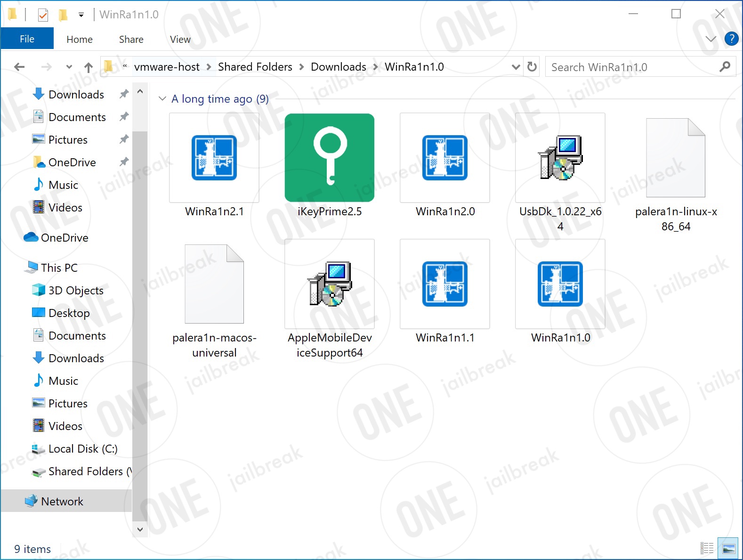The image size is (743, 560).
Task: Expand the ribbon chevron
Action: click(x=711, y=39)
